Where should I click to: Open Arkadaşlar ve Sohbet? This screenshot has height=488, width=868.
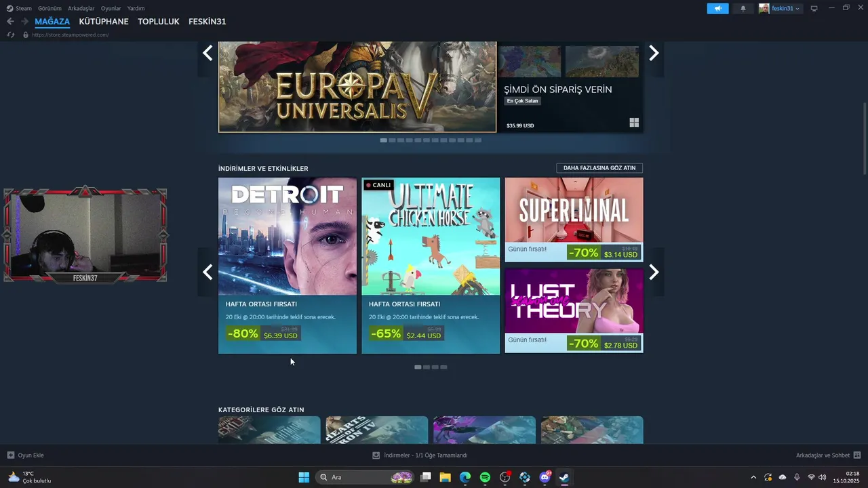pyautogui.click(x=823, y=455)
